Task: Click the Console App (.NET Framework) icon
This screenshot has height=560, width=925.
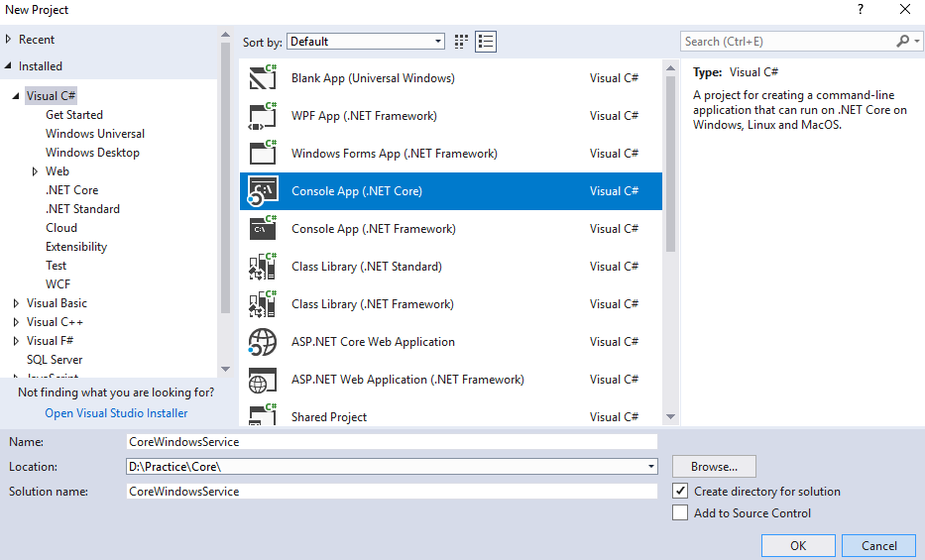Action: tap(263, 229)
